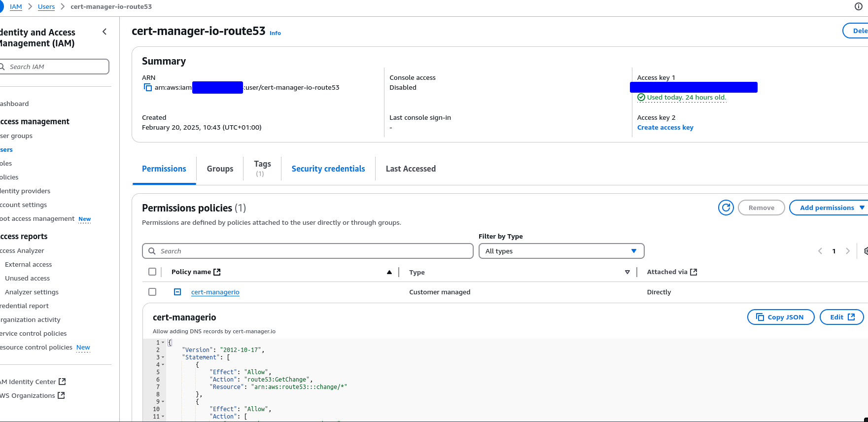The image size is (868, 422).
Task: Fold JSON line 3 Statement block
Action: click(x=163, y=357)
